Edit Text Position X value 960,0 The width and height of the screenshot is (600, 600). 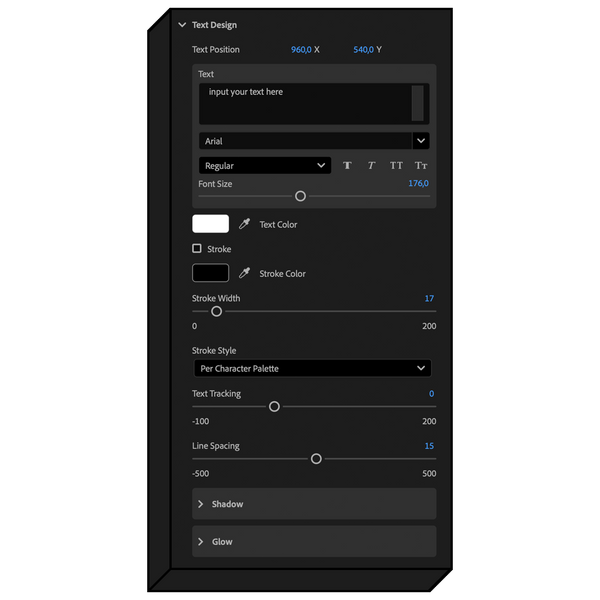pyautogui.click(x=301, y=50)
